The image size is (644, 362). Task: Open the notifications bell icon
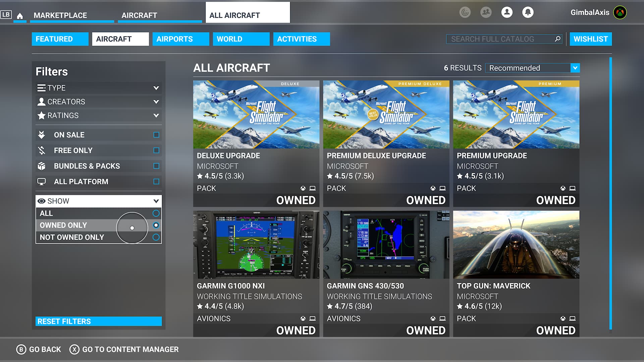528,12
